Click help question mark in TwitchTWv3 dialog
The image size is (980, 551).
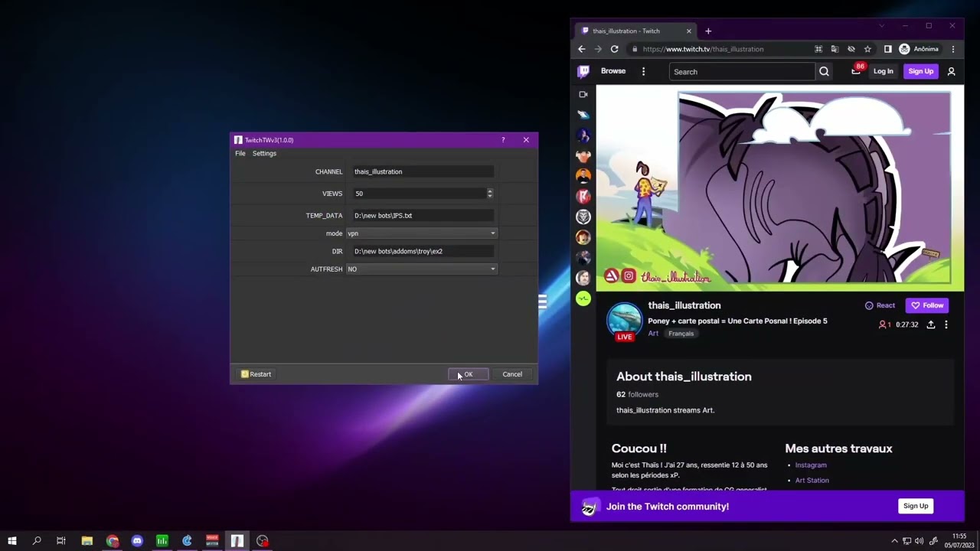pyautogui.click(x=503, y=140)
